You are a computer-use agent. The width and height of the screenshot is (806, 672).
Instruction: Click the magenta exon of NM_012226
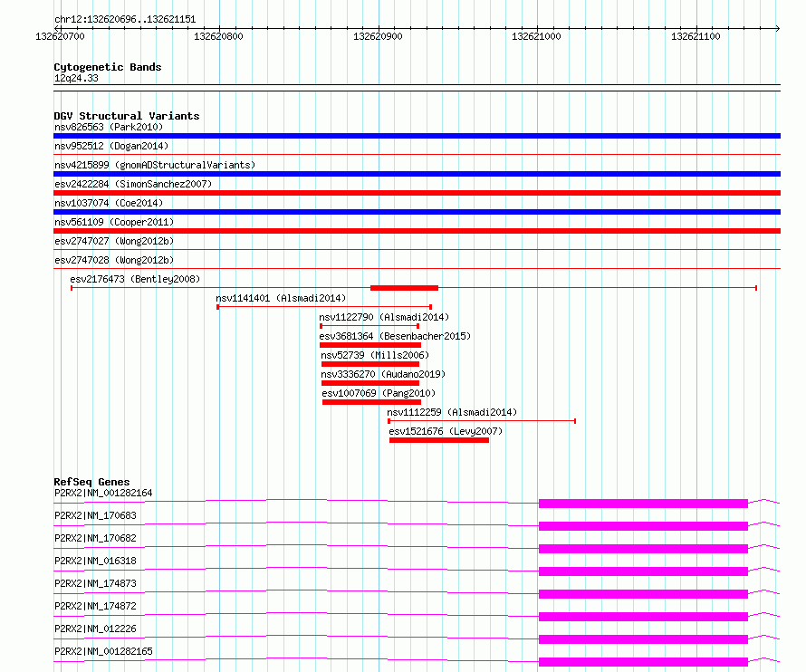[643, 639]
